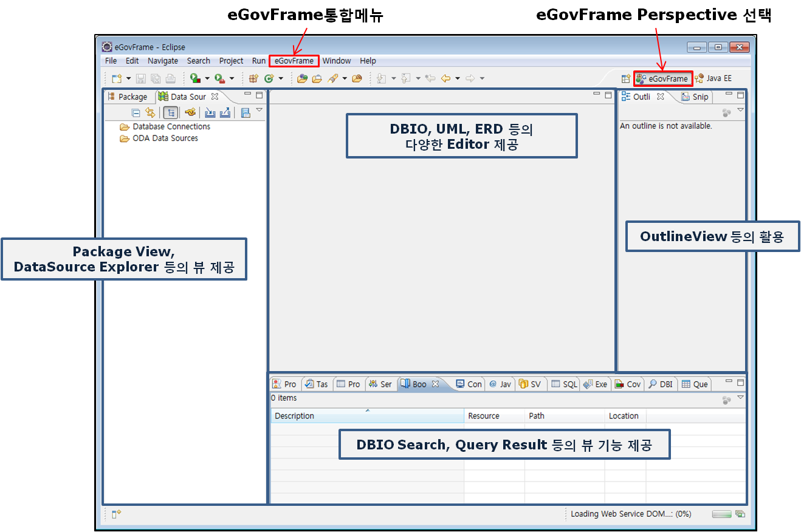Toggle the Link with Editor icon
This screenshot has height=532, width=801.
pyautogui.click(x=150, y=112)
